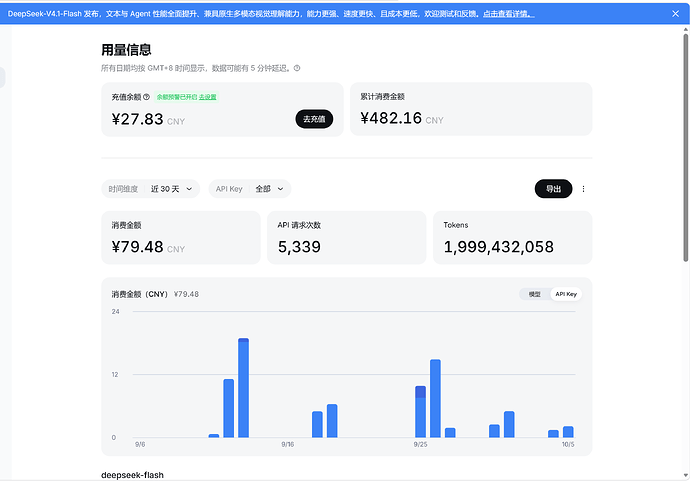Click the 导出 export button
690x481 pixels.
tap(554, 189)
